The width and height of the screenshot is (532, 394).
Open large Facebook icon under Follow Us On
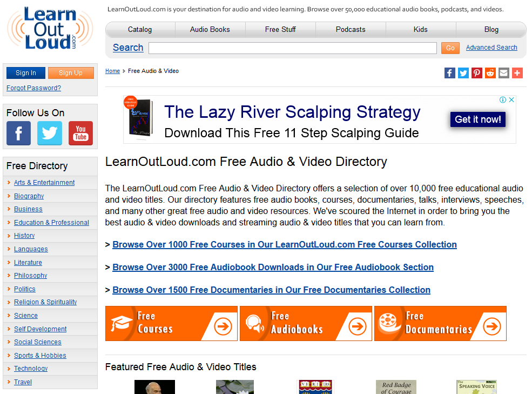click(x=19, y=133)
